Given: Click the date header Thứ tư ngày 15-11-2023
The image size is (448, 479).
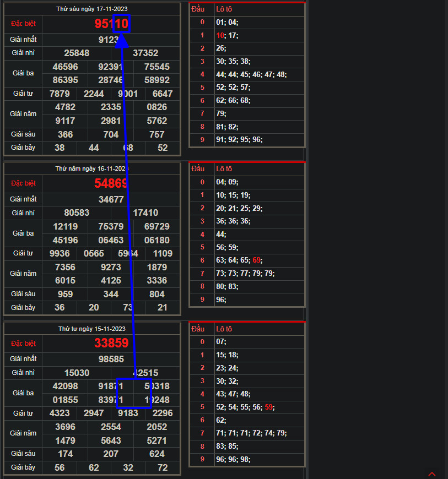Looking at the screenshot, I should pyautogui.click(x=91, y=329).
